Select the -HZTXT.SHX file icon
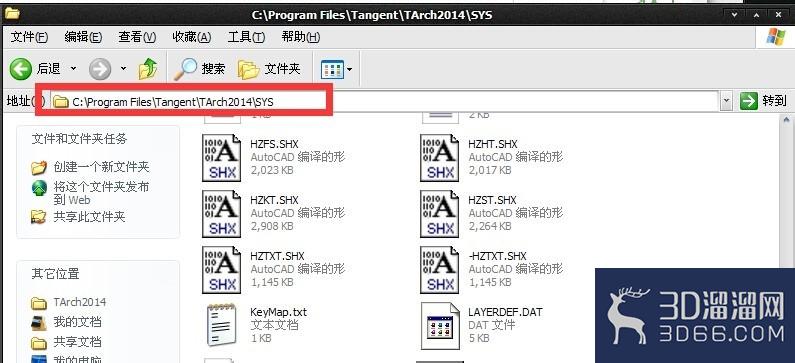Screen dimensions: 795x363 pos(440,270)
